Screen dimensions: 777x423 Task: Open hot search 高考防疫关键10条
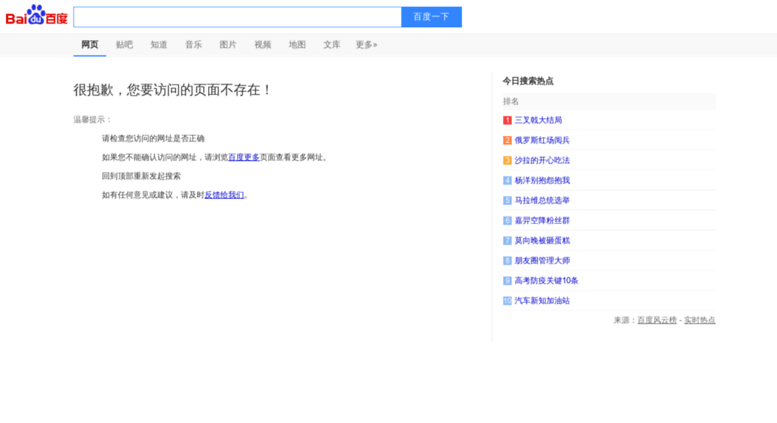click(546, 280)
